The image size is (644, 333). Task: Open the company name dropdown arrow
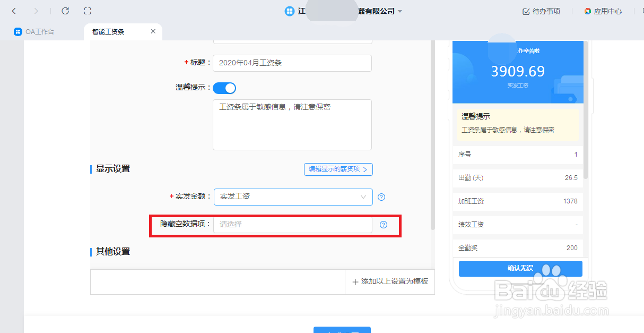(x=400, y=11)
